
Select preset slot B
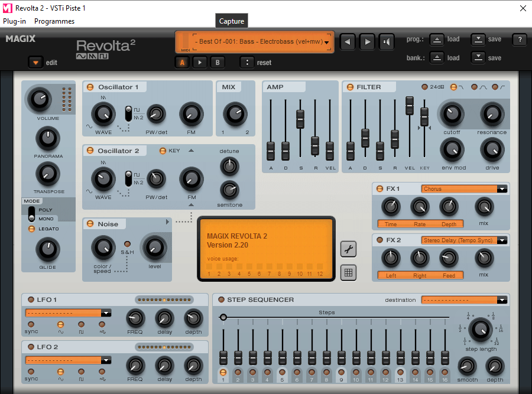coord(218,63)
